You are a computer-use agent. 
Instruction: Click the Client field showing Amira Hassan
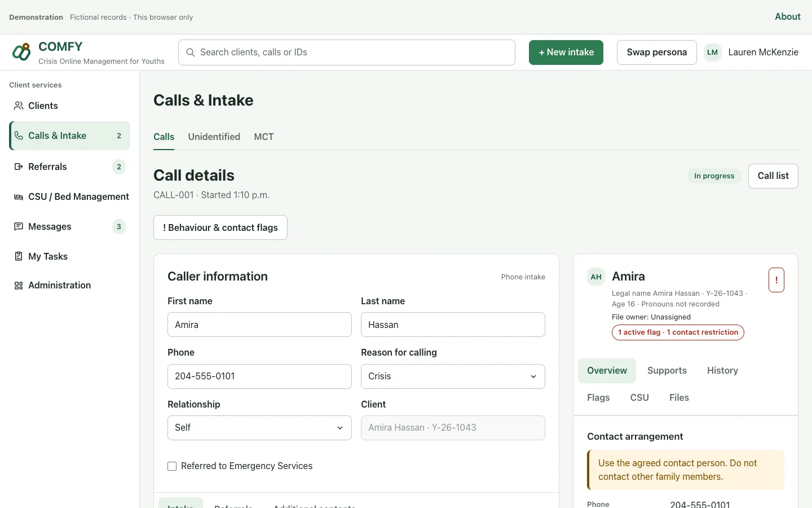(453, 428)
